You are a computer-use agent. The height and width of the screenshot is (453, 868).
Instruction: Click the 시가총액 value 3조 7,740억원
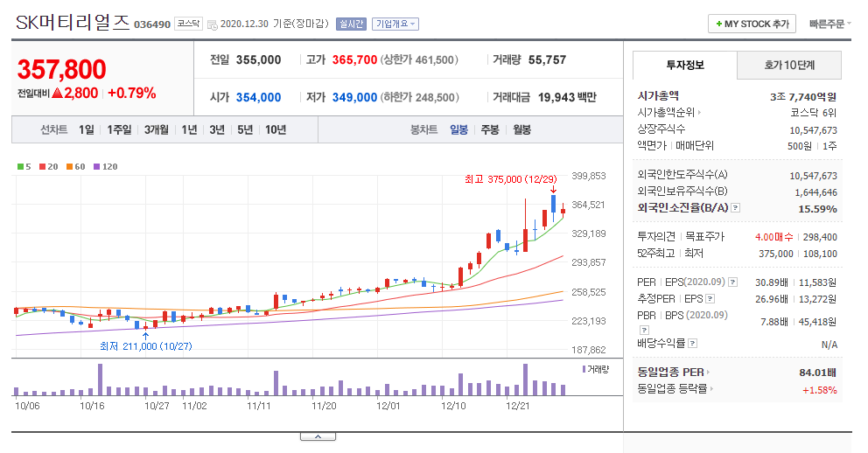pos(802,97)
